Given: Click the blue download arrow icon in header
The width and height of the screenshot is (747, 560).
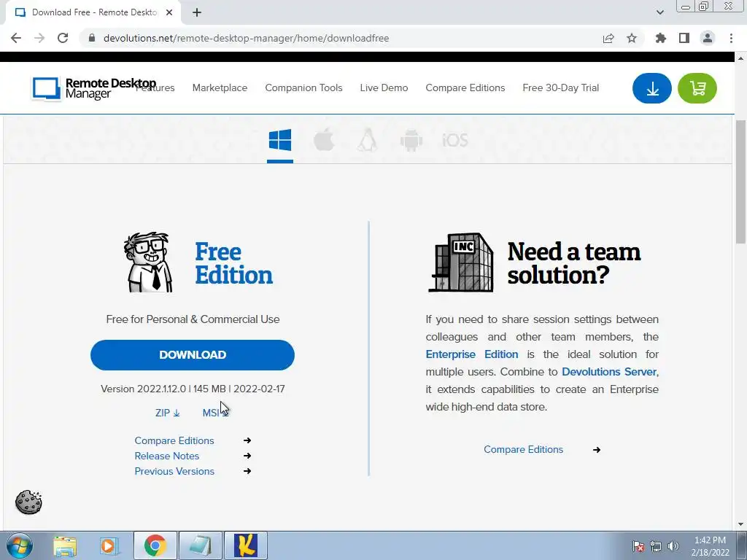Looking at the screenshot, I should point(651,88).
